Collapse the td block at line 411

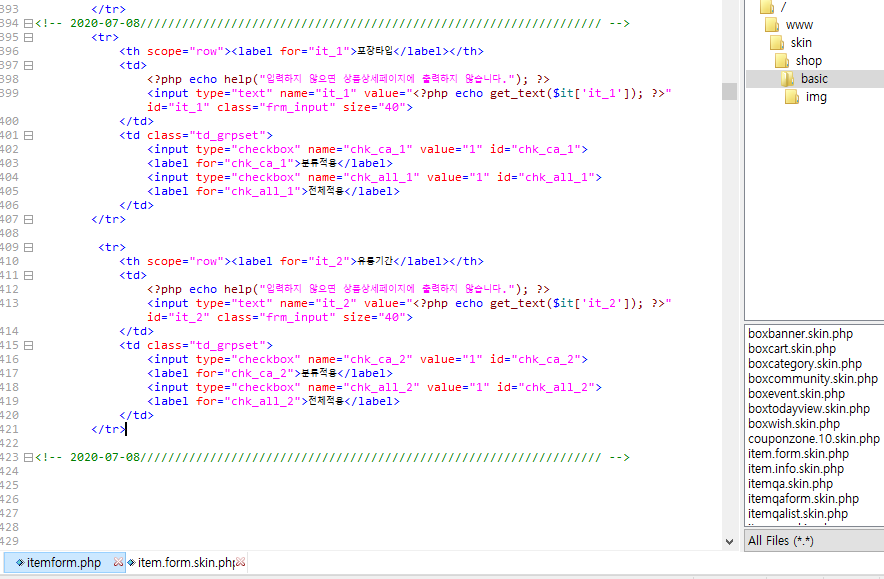point(28,275)
